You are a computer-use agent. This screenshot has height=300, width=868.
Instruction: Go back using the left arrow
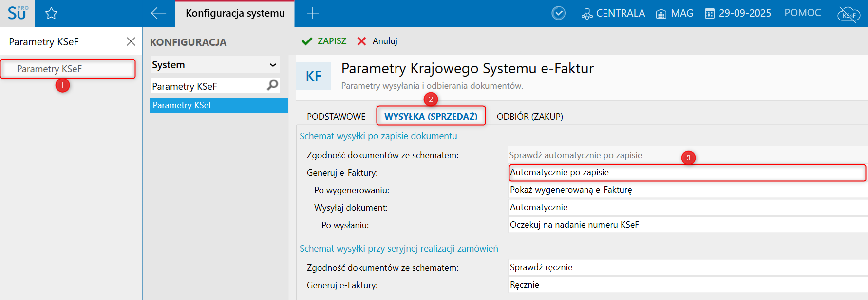(x=158, y=13)
